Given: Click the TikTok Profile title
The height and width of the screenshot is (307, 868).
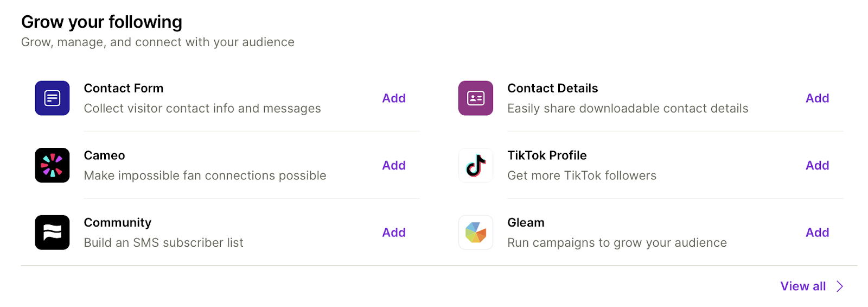Looking at the screenshot, I should pyautogui.click(x=546, y=155).
